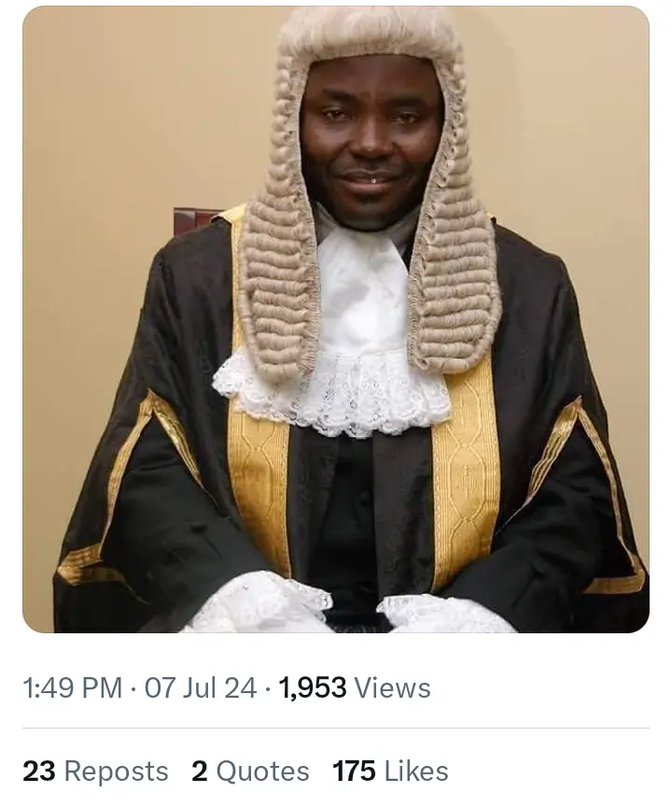Click the 175 likes count
This screenshot has width=672, height=807.
pyautogui.click(x=355, y=771)
